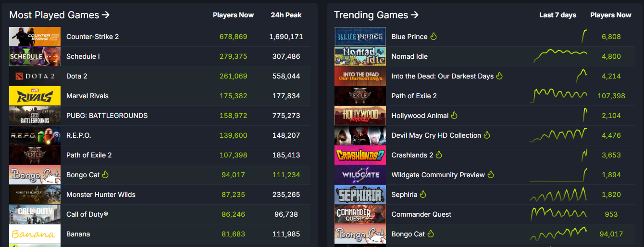
Task: Open the Schedule I game thumbnail
Action: pos(35,56)
